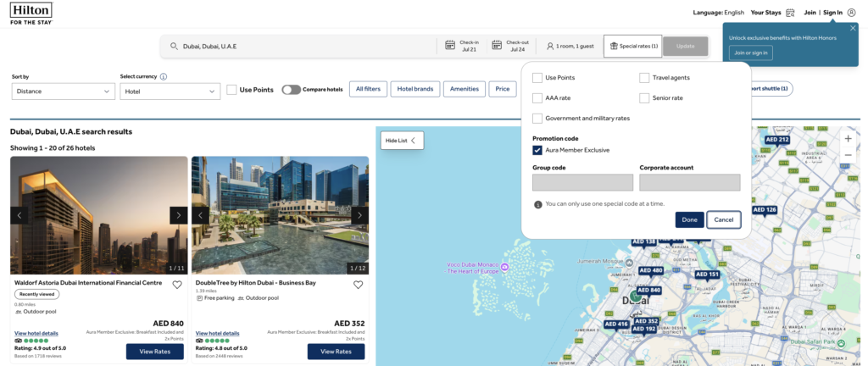Click the Your Stays link
This screenshot has width=868, height=366.
[x=765, y=13]
